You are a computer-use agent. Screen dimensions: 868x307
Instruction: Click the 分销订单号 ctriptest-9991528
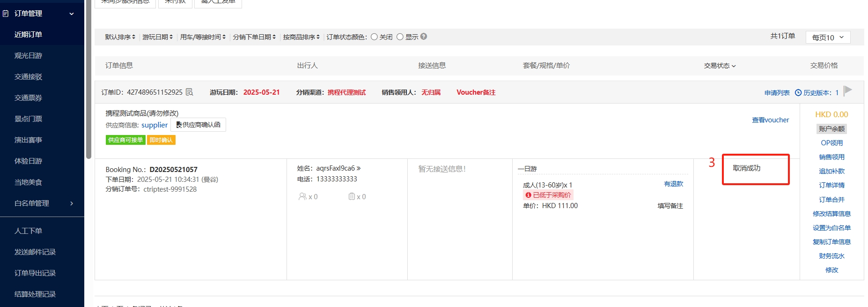tap(170, 189)
